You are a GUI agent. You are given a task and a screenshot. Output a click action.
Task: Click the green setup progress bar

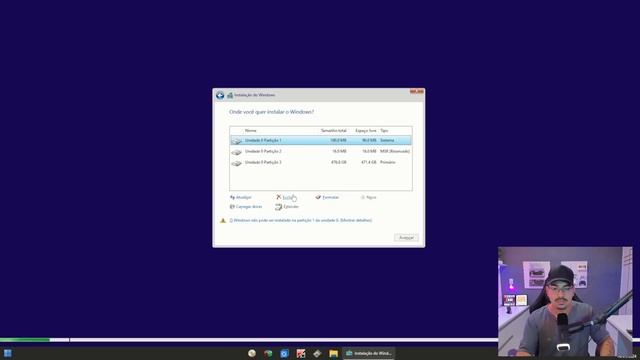tap(25, 340)
